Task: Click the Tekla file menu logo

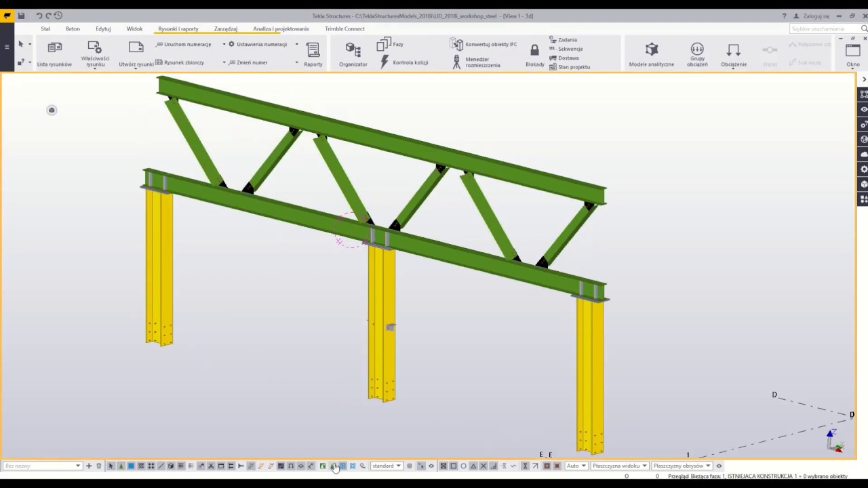Action: point(7,16)
